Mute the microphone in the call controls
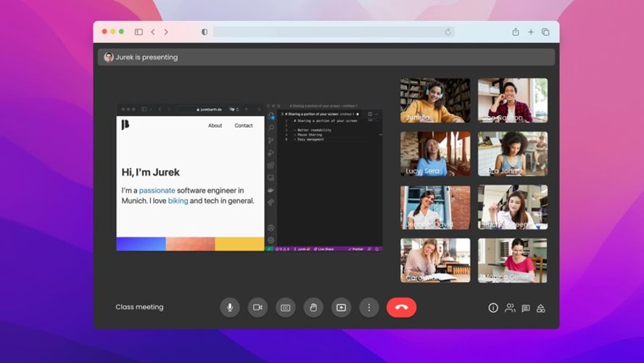The image size is (644, 363). coord(230,307)
